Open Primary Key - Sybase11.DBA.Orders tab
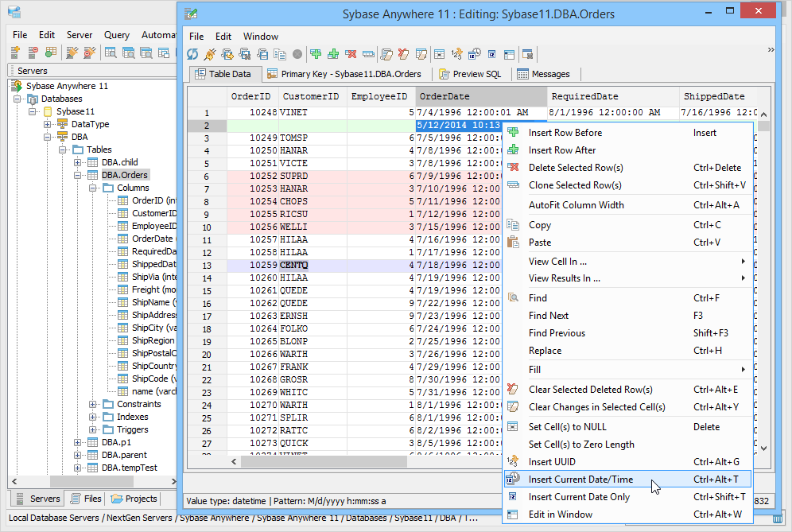This screenshot has width=792, height=532. (x=344, y=74)
